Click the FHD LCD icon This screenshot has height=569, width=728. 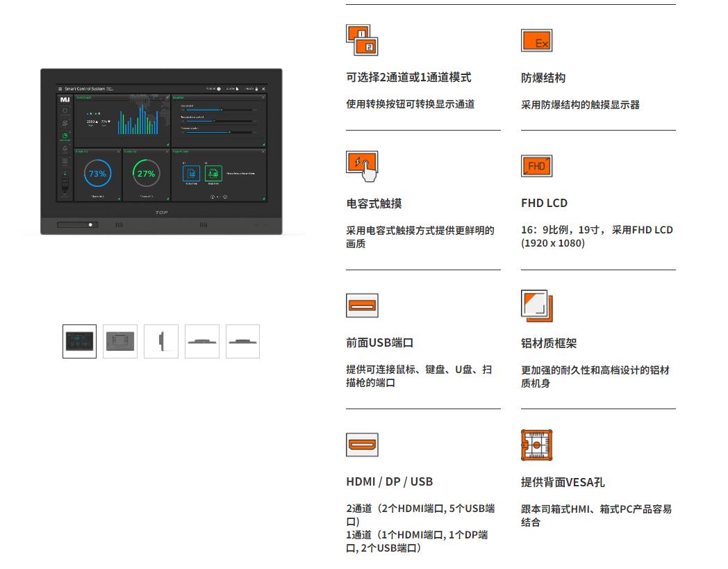536,166
